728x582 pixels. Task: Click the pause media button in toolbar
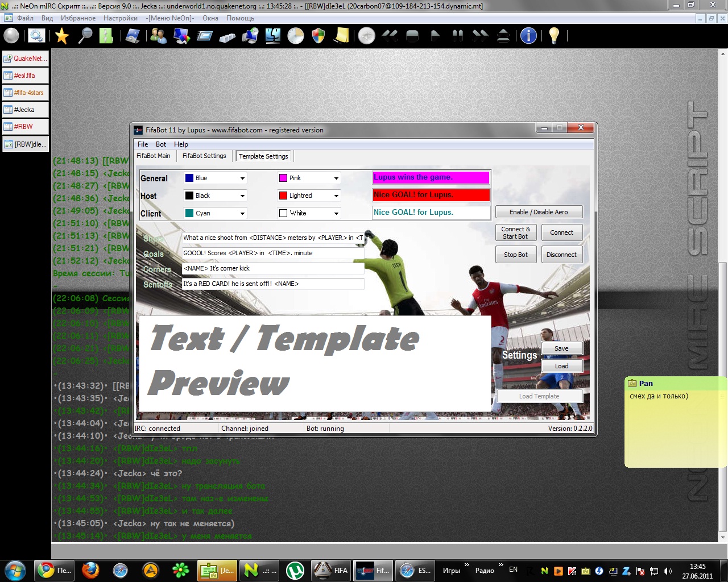pyautogui.click(x=457, y=36)
